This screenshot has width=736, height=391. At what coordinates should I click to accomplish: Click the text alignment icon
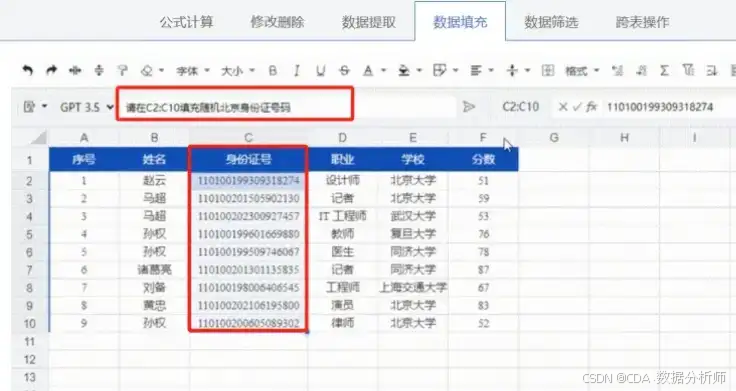click(475, 71)
